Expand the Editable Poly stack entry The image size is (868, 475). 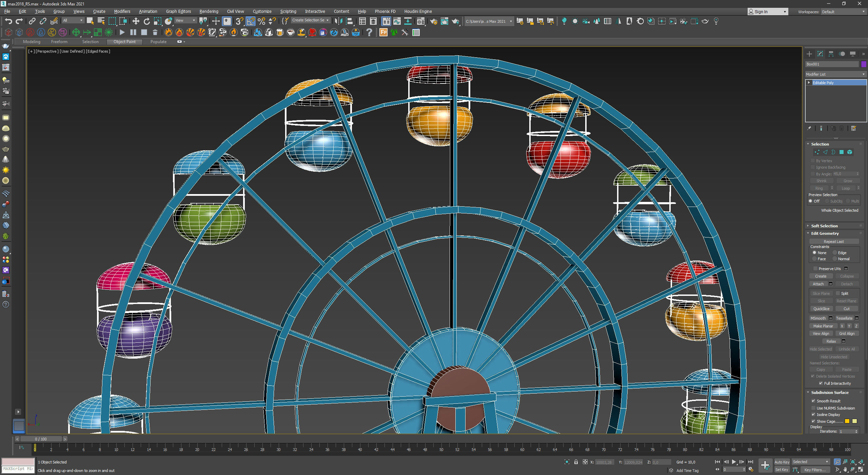pyautogui.click(x=809, y=83)
